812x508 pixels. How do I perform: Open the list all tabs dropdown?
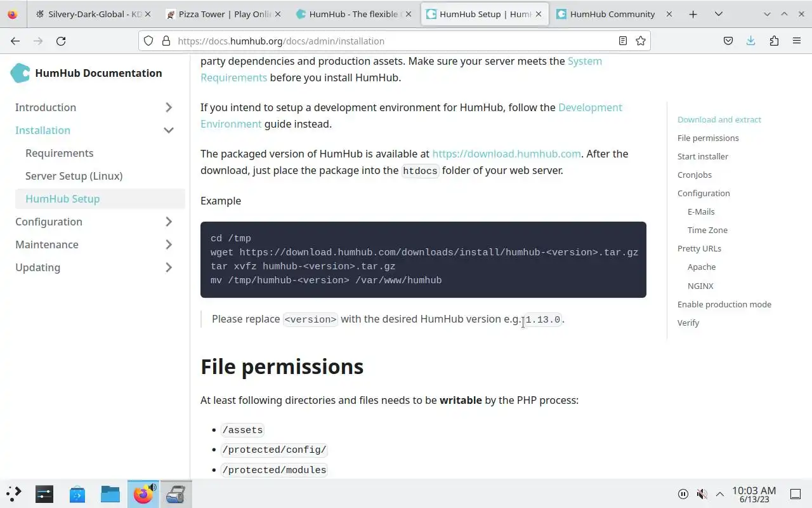point(718,14)
